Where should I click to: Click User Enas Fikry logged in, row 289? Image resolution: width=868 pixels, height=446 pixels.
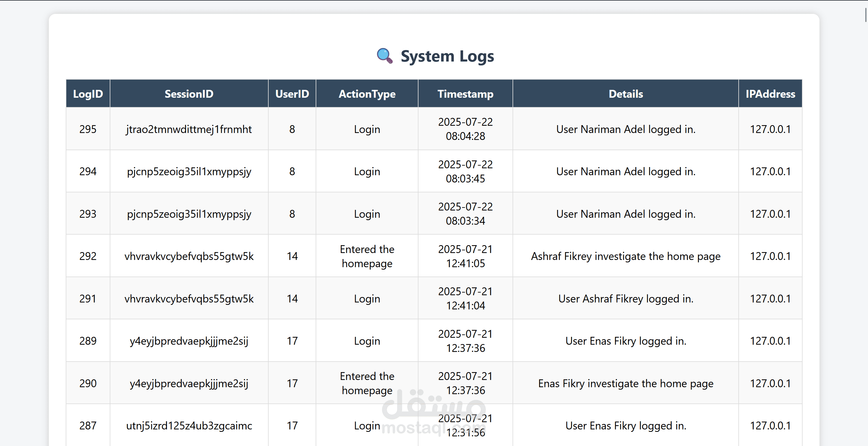point(626,341)
